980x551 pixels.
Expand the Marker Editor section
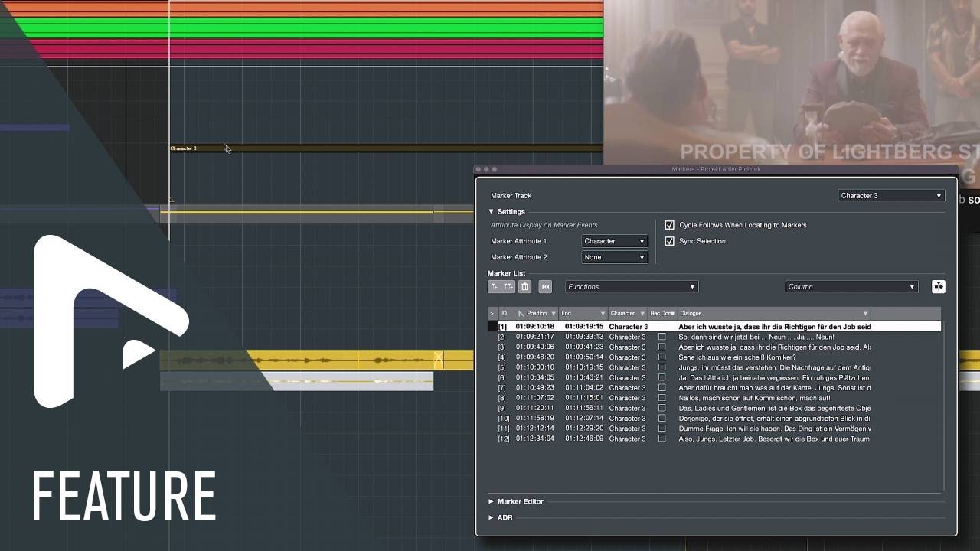(x=492, y=501)
